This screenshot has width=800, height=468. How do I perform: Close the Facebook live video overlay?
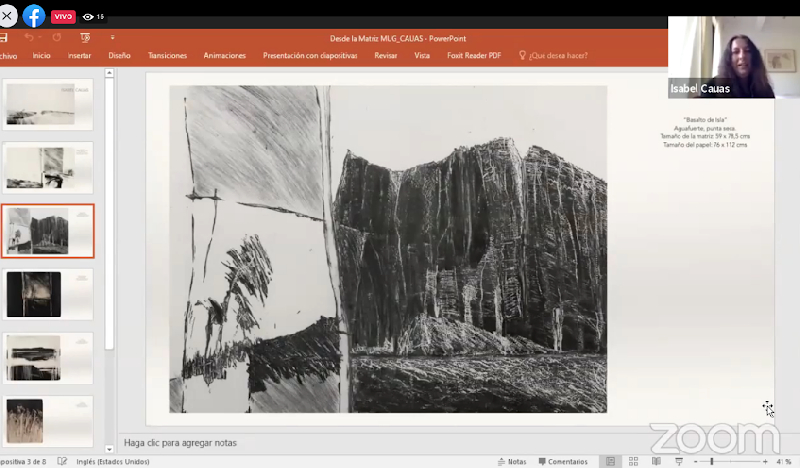7,16
